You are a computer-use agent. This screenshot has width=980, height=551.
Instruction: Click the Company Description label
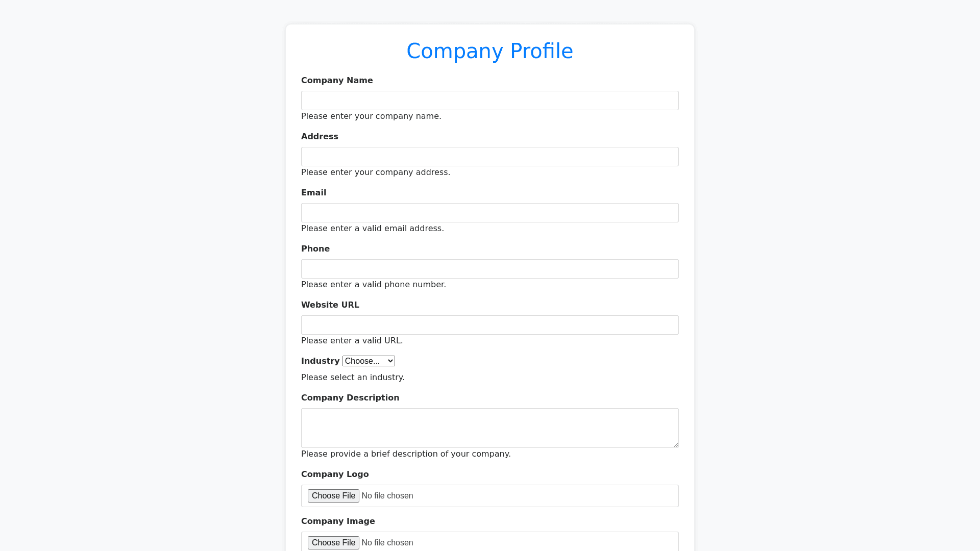click(350, 398)
